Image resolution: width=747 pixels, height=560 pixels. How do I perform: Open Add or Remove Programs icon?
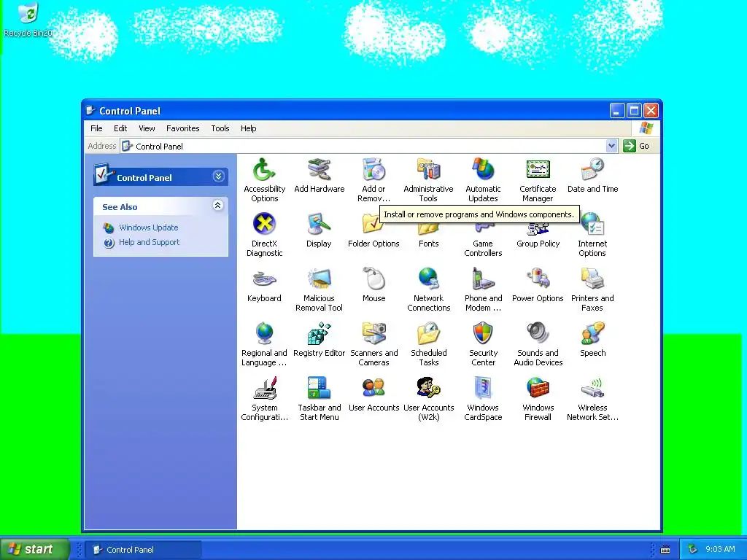pos(374,171)
